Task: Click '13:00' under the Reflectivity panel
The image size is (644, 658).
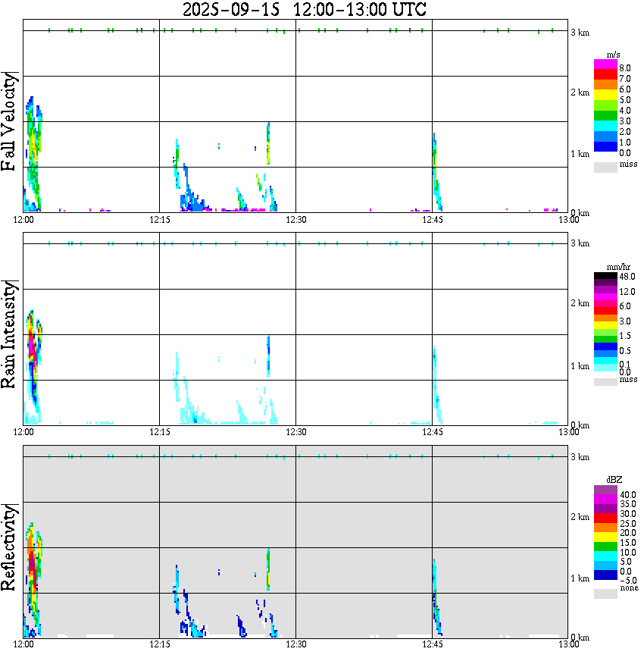Action: 568,644
